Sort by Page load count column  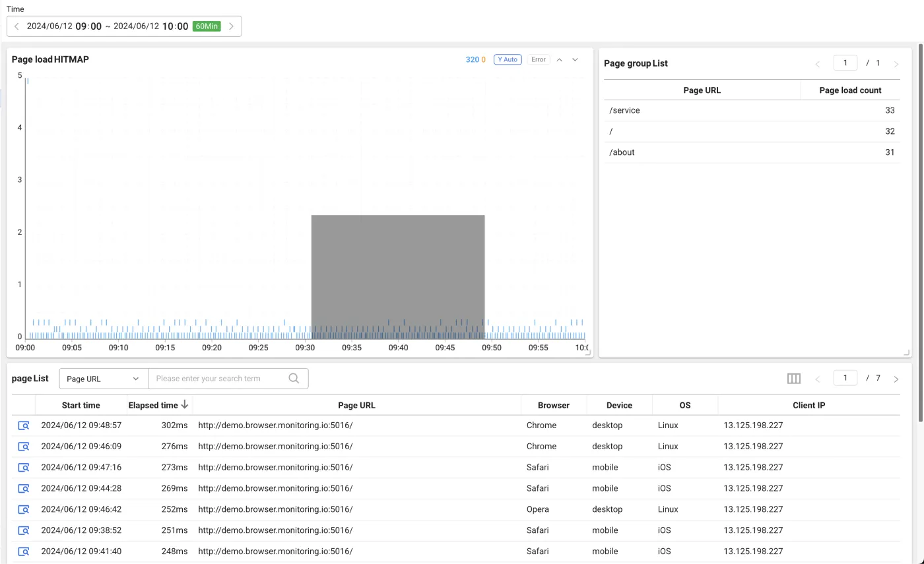850,90
